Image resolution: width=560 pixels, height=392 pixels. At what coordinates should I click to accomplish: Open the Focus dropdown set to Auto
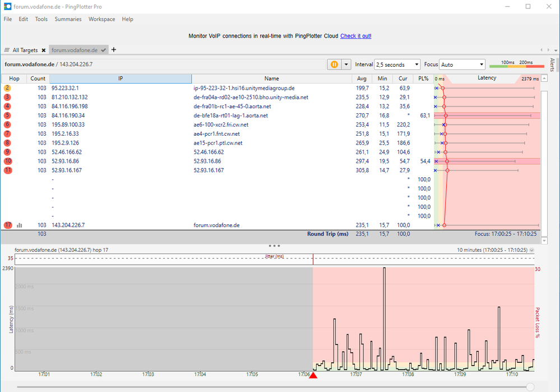pyautogui.click(x=462, y=64)
